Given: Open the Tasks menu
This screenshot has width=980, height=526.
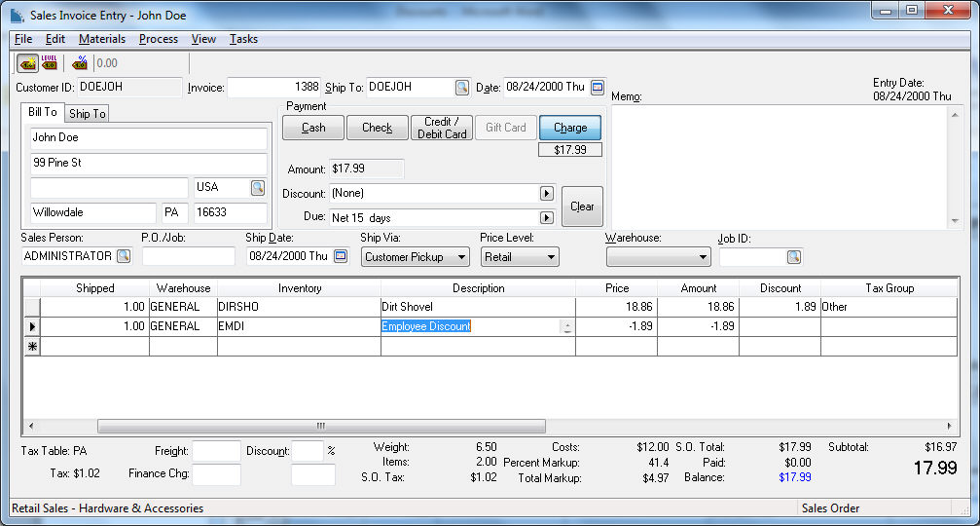Looking at the screenshot, I should 243,39.
